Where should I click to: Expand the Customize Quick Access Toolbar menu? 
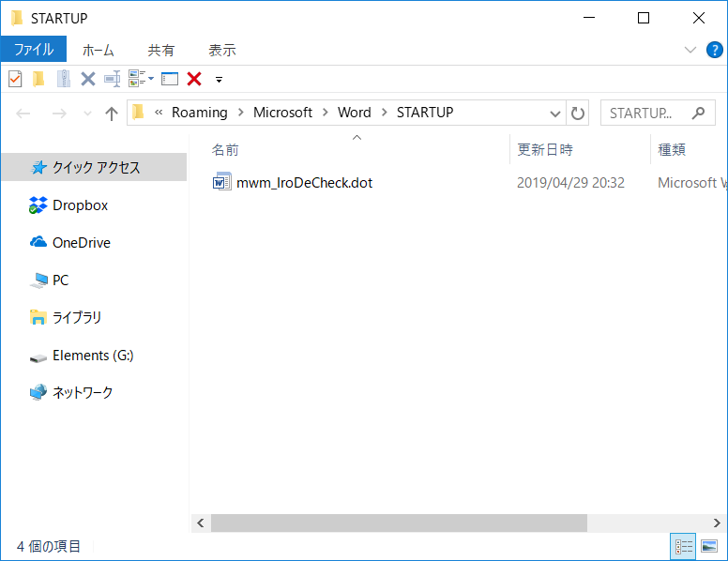tap(219, 79)
